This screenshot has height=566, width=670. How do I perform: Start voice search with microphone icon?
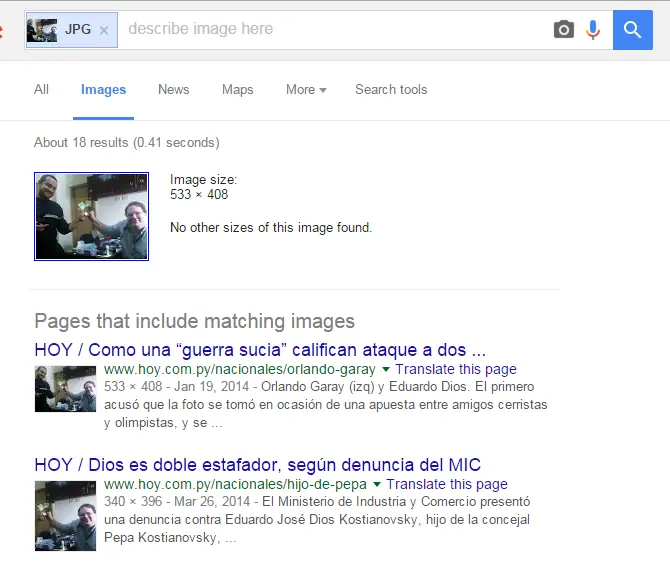coord(593,30)
